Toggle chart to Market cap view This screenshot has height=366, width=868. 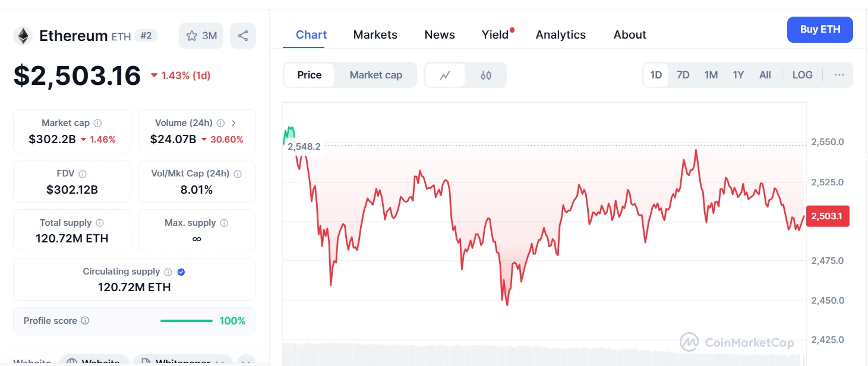(x=375, y=75)
